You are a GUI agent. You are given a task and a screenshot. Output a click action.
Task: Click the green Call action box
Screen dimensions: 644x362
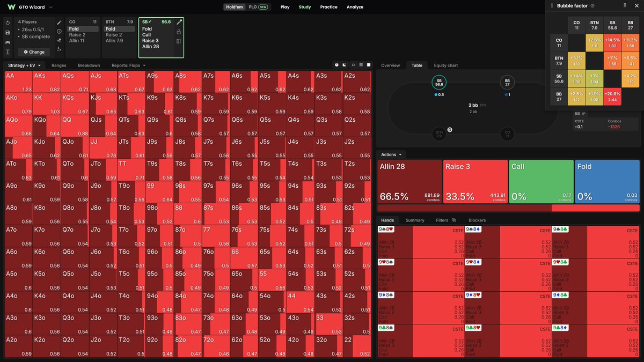tap(540, 181)
